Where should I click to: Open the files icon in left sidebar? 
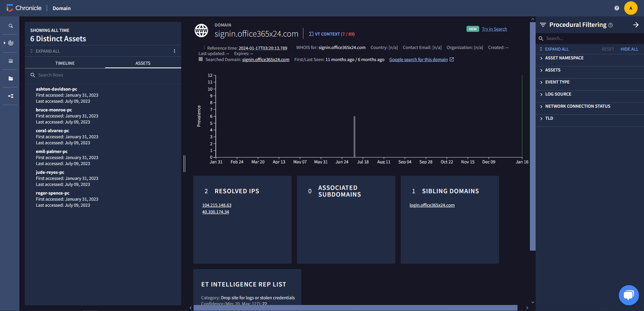click(10, 79)
